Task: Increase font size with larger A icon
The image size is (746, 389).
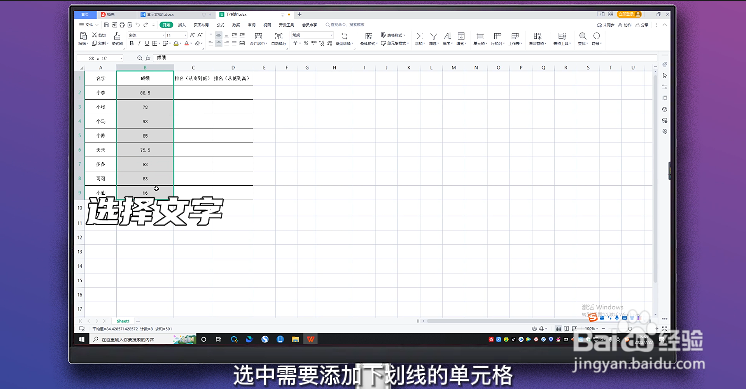Action: coord(193,35)
